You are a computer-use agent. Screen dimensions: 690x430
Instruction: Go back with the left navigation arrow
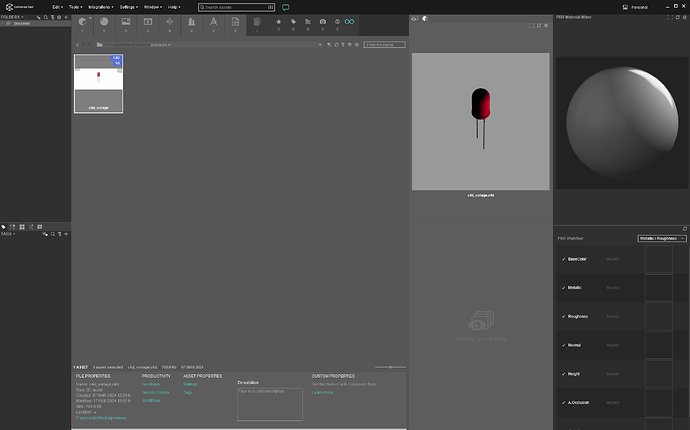click(77, 44)
